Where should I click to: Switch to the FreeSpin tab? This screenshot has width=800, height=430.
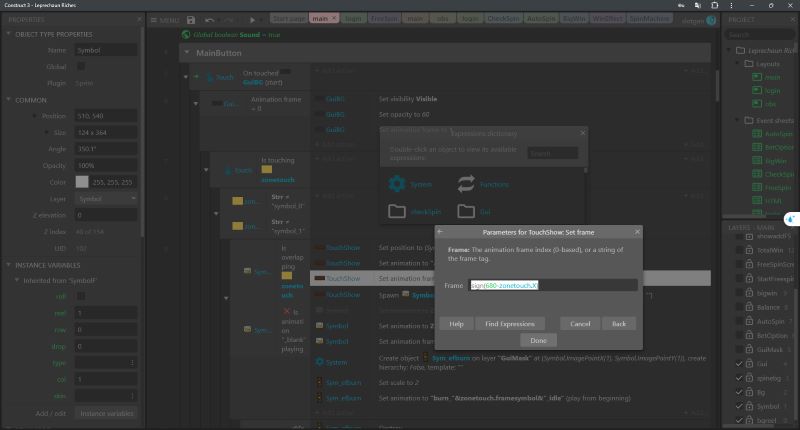tap(384, 18)
